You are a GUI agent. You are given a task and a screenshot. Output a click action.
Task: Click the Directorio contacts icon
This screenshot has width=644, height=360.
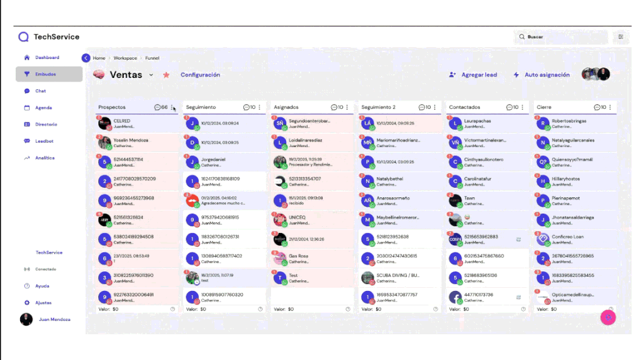27,124
